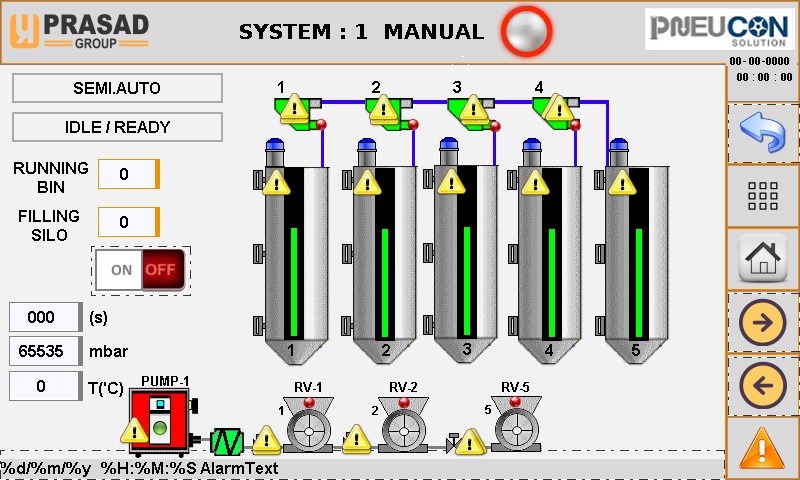Screen dimensions: 800x480
Task: Click the back arrow icon in sidebar
Action: (762, 133)
